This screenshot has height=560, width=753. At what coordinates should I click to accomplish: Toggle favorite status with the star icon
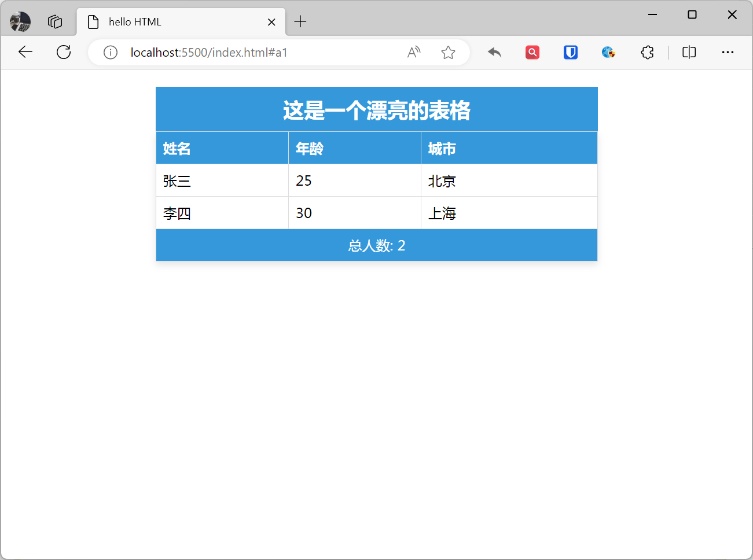[x=448, y=52]
